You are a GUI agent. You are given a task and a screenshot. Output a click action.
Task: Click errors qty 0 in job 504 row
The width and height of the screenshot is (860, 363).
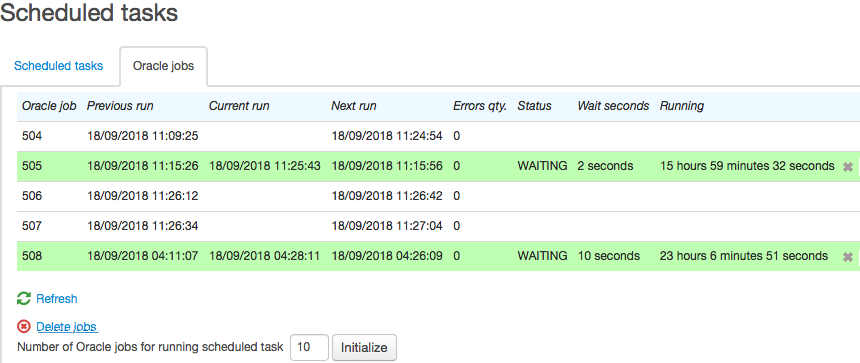point(456,136)
